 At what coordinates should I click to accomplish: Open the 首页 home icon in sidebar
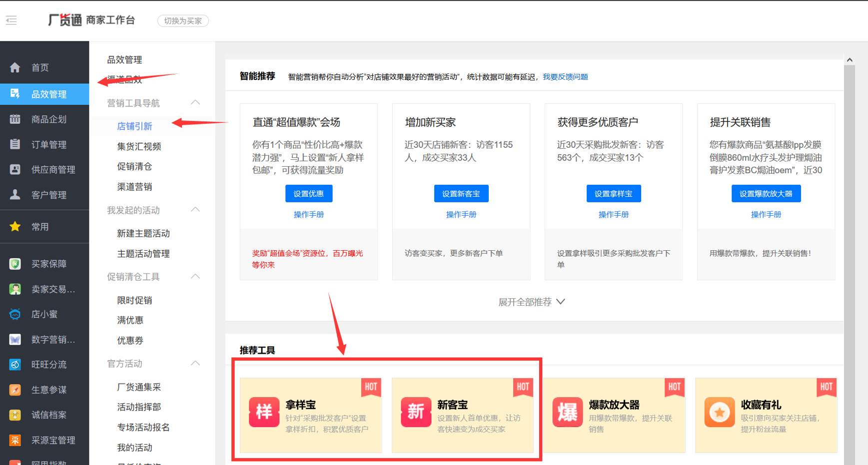[15, 67]
